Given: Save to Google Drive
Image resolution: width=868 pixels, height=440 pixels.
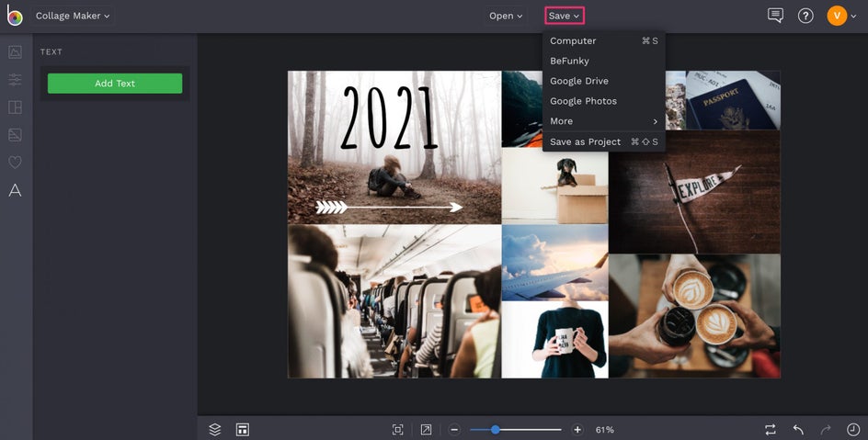Looking at the screenshot, I should pos(604,81).
